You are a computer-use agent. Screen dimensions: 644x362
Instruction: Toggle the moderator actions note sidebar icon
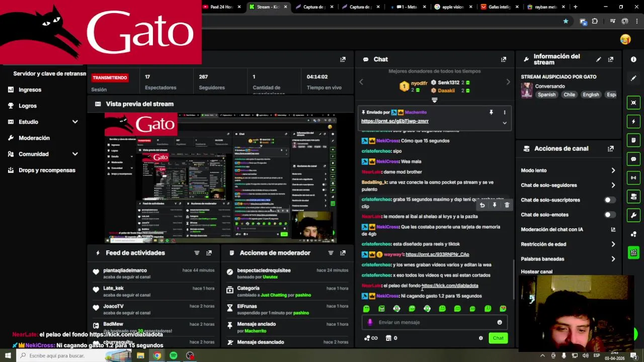pos(633,140)
